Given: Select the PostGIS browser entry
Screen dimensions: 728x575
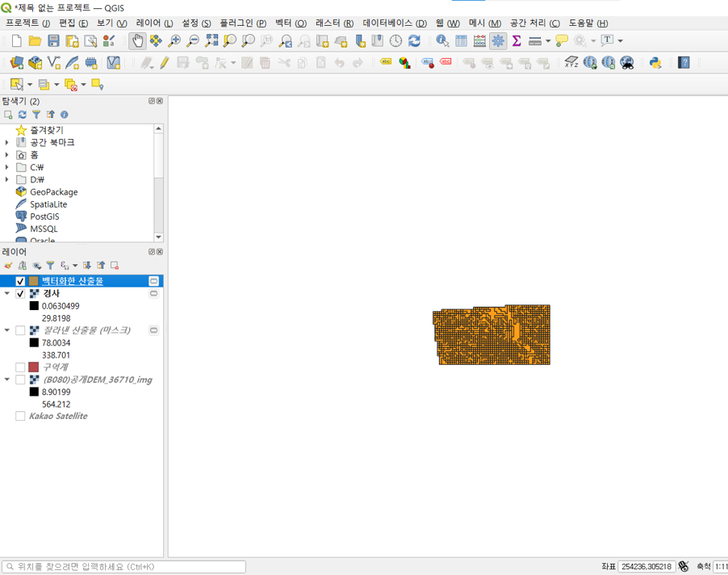Looking at the screenshot, I should pos(44,216).
